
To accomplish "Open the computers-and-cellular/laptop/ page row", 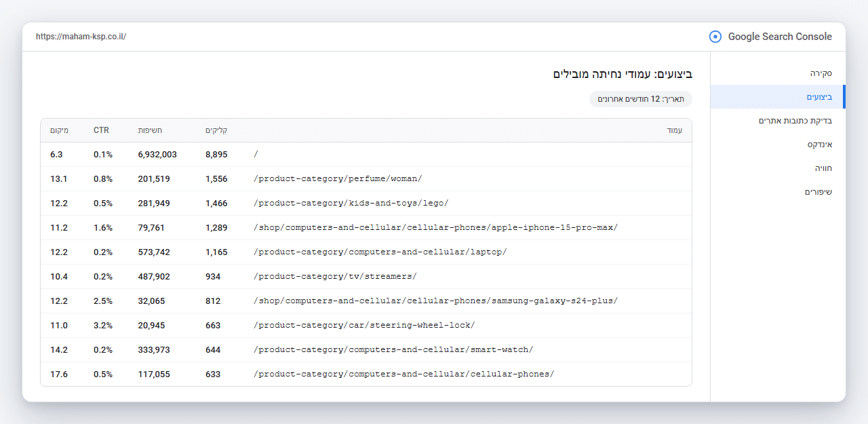I will point(366,252).
